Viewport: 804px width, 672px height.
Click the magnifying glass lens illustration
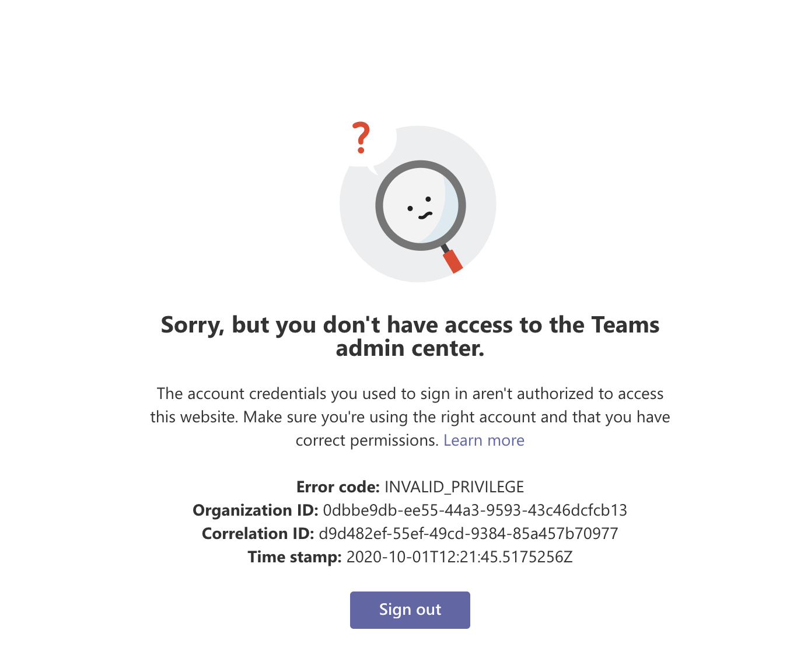pos(420,205)
